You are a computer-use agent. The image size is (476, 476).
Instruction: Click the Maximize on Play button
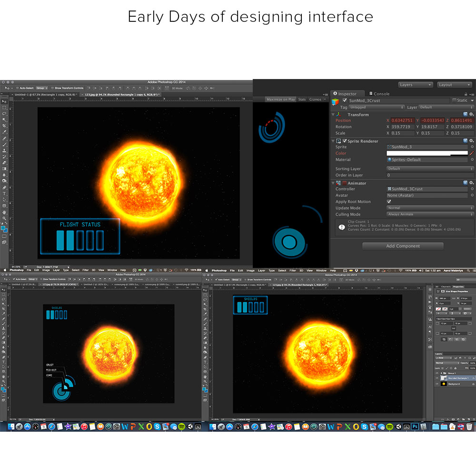point(281,99)
